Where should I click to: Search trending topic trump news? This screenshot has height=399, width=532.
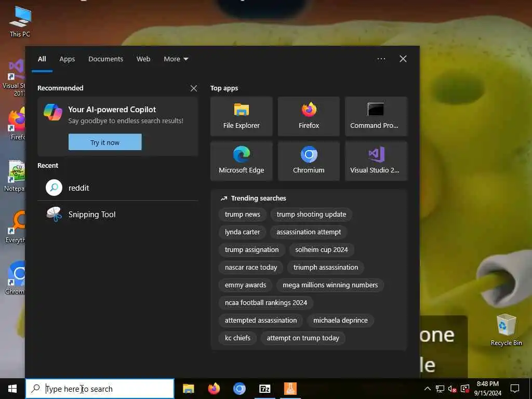tap(242, 215)
